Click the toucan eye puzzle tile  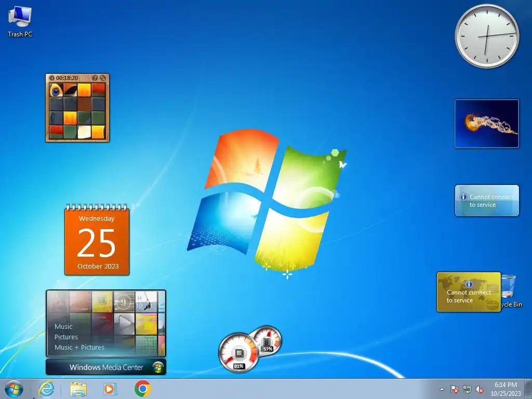[56, 90]
